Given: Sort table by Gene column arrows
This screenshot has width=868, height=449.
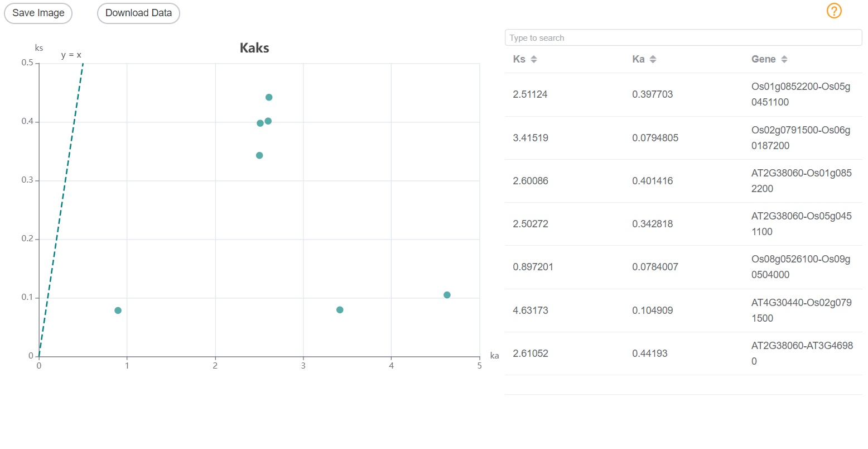Looking at the screenshot, I should coord(784,59).
